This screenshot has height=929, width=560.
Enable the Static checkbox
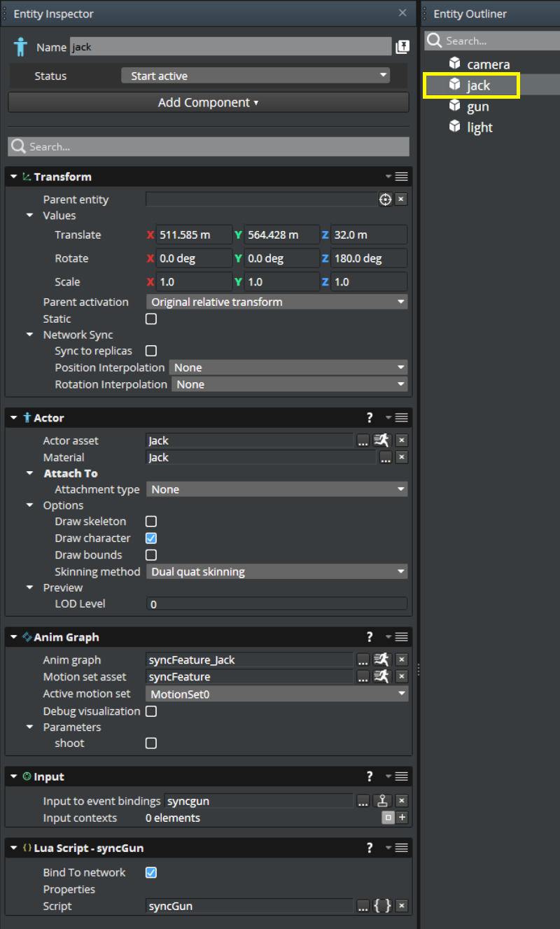pos(150,319)
